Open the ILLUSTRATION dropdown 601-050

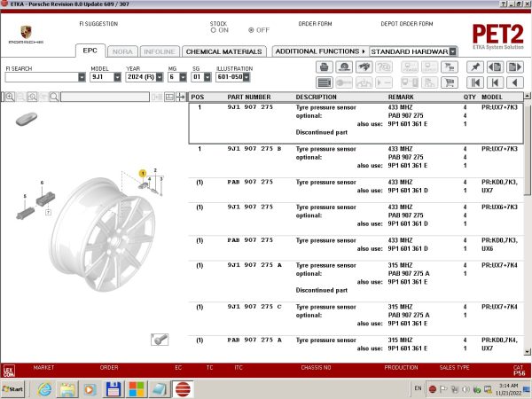click(246, 77)
